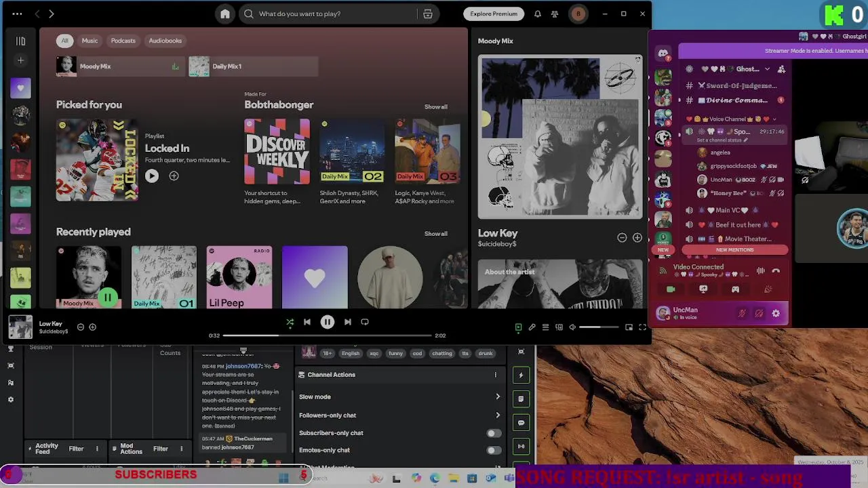Expand Slow mode options
The width and height of the screenshot is (868, 488).
498,396
